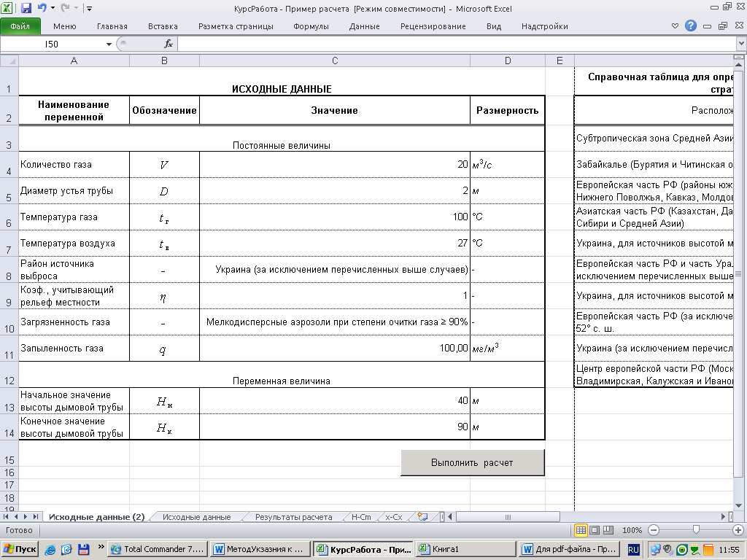Go to the first sheet tab arrow
Viewport: 747px width, 560px height.
(x=6, y=517)
